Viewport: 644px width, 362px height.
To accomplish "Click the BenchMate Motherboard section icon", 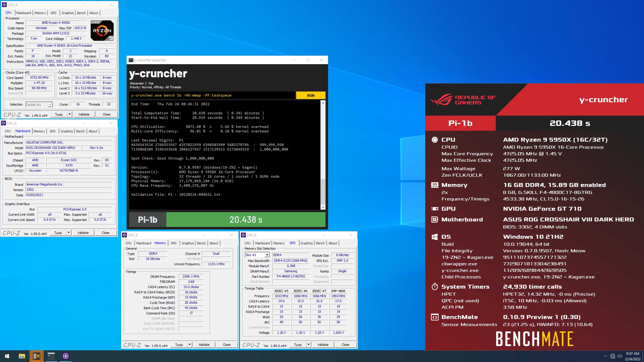I will click(435, 219).
